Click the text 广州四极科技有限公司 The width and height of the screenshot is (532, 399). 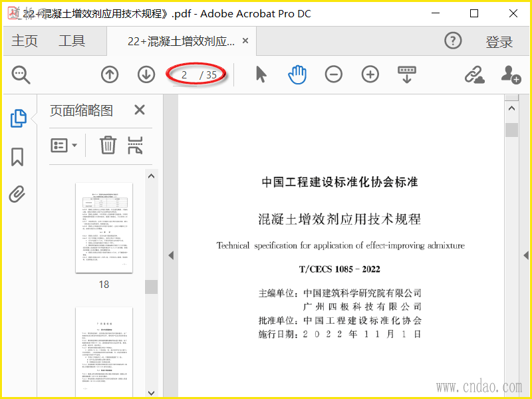point(362,307)
